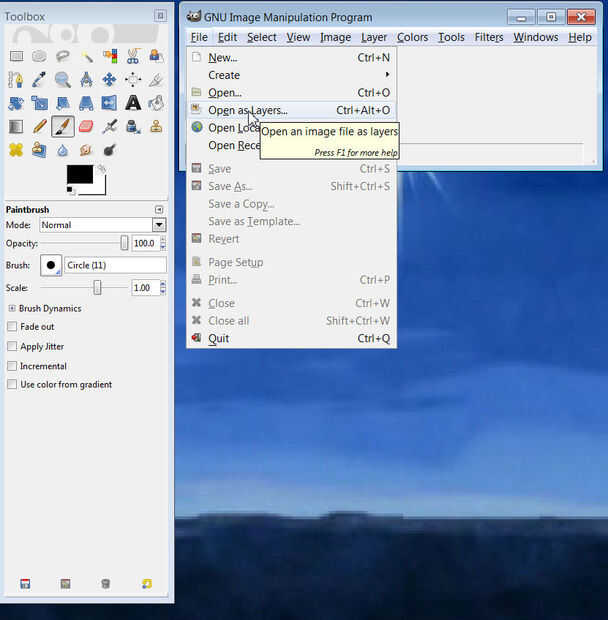Expand the Create submenu
608x620 pixels.
(x=292, y=75)
